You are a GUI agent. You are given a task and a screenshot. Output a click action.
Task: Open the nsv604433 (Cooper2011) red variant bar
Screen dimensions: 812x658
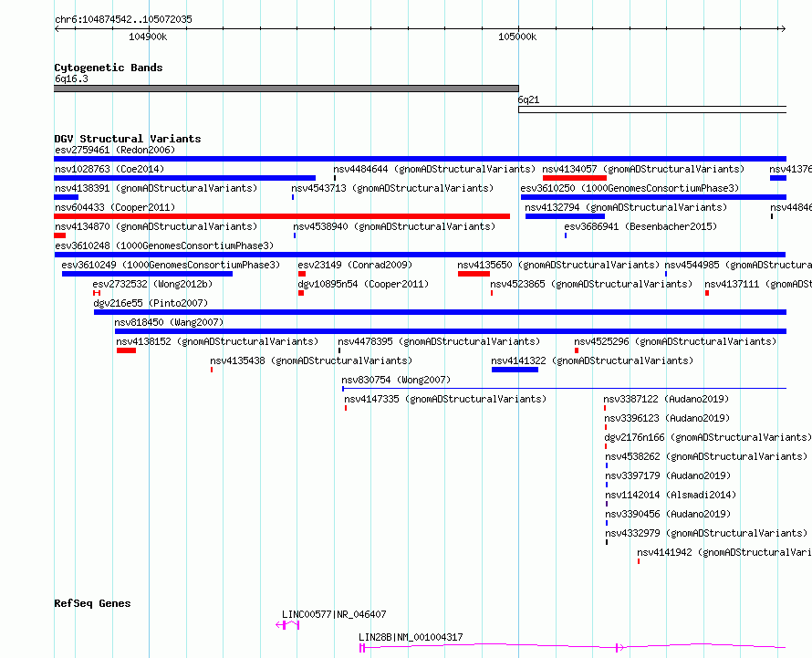pyautogui.click(x=282, y=216)
